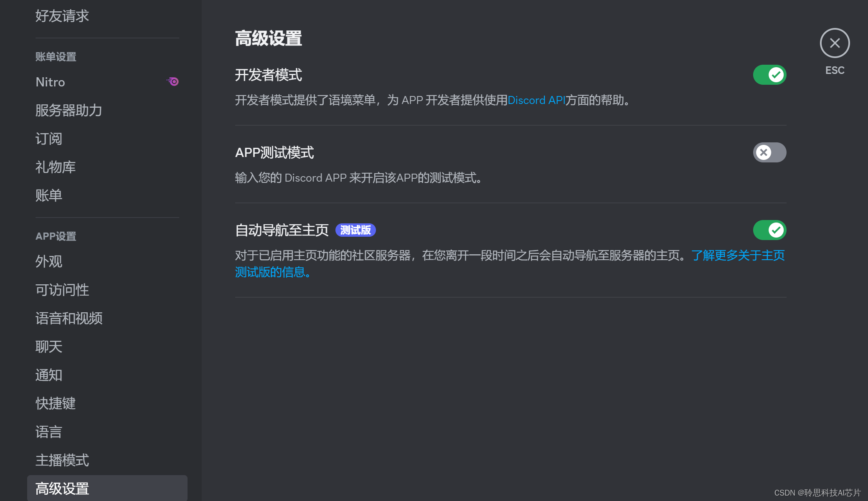The image size is (868, 501).
Task: Select the highlighted 高级设置 item
Action: (x=107, y=488)
